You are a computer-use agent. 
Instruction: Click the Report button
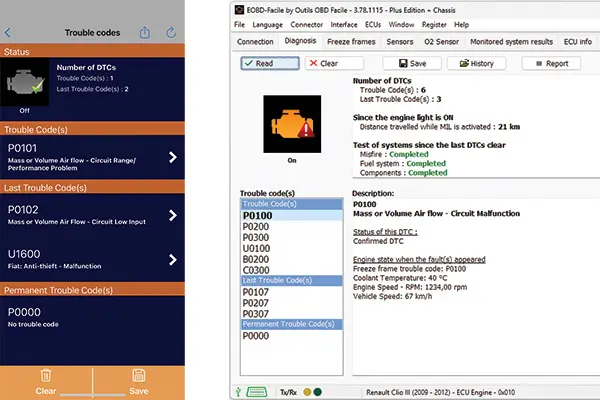[x=550, y=63]
